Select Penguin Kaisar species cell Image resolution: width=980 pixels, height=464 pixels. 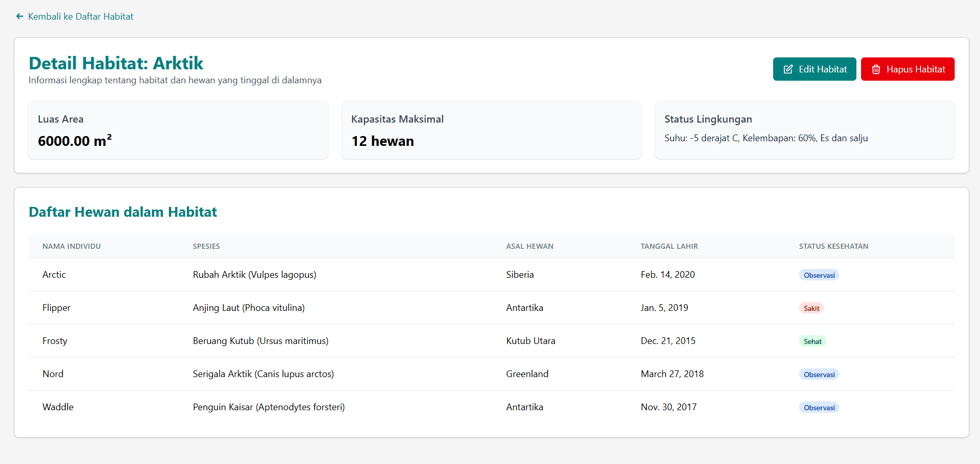click(x=268, y=407)
